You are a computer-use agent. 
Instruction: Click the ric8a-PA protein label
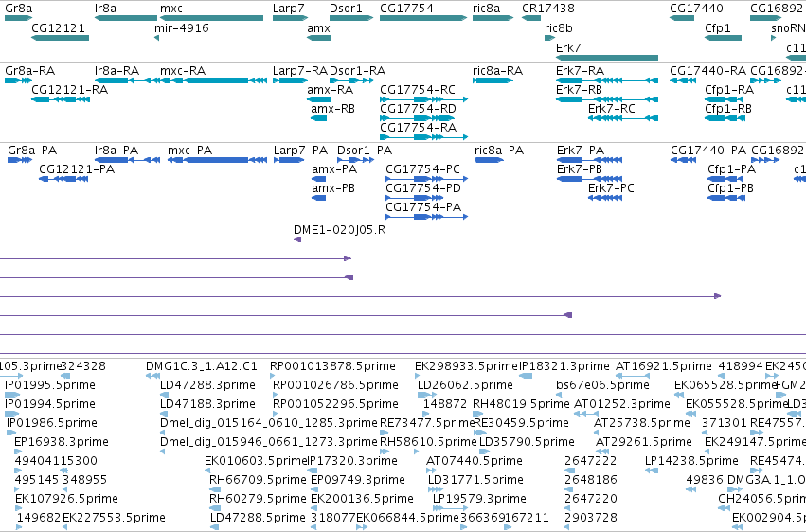pos(499,151)
